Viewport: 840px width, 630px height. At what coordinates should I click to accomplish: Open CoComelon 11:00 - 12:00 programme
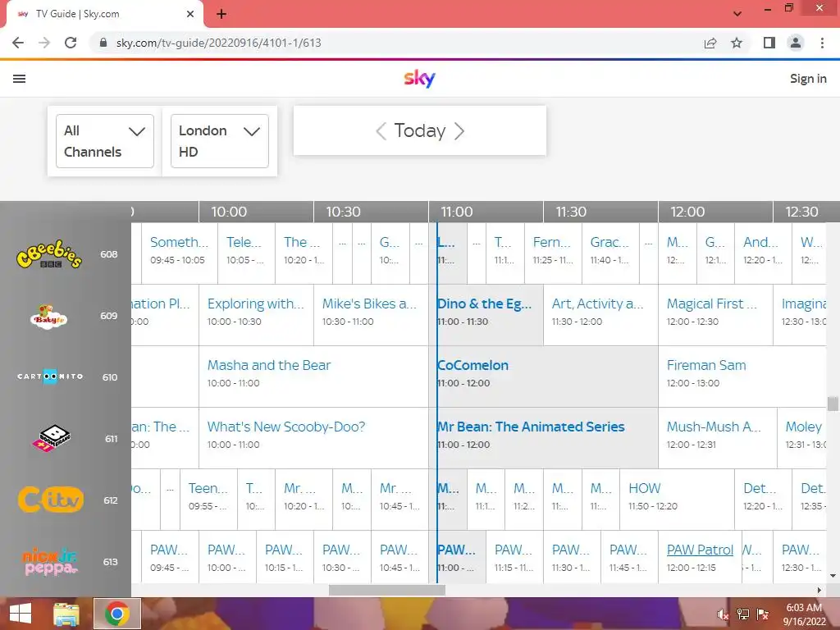coord(543,376)
